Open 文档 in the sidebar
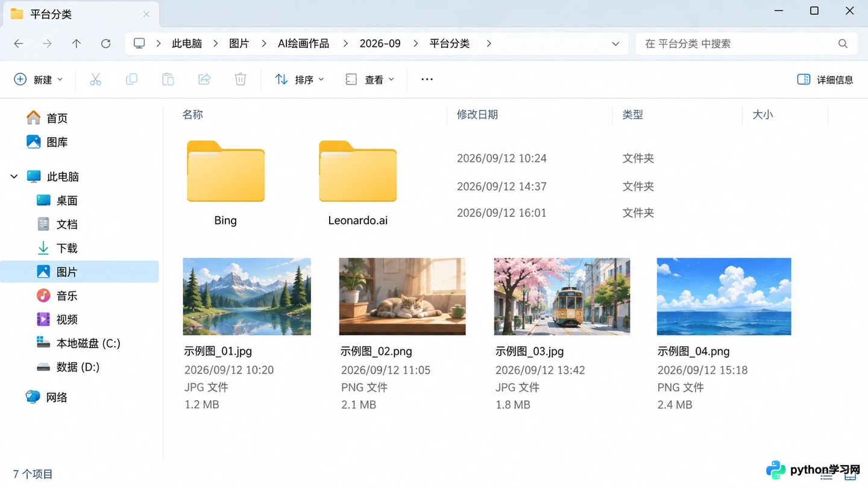This screenshot has width=868, height=488. tap(57, 224)
